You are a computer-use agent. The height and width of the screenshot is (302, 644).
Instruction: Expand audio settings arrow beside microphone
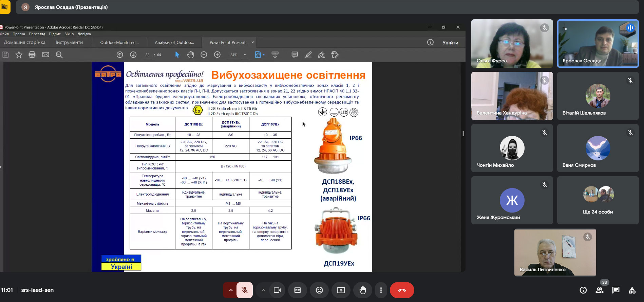point(230,290)
